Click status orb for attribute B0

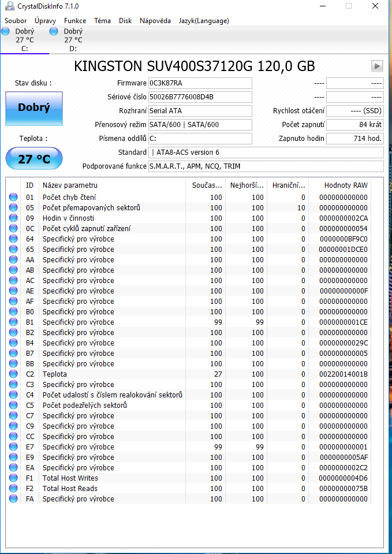[x=13, y=311]
